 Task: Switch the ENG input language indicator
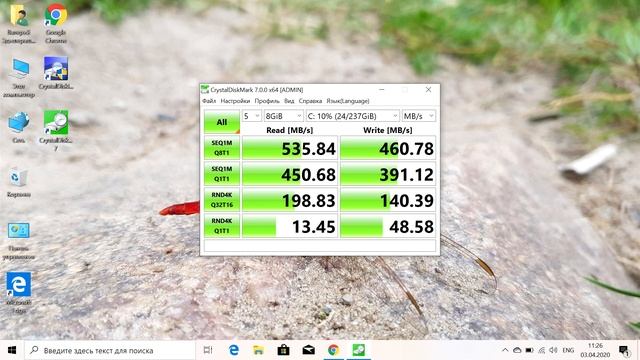point(568,350)
